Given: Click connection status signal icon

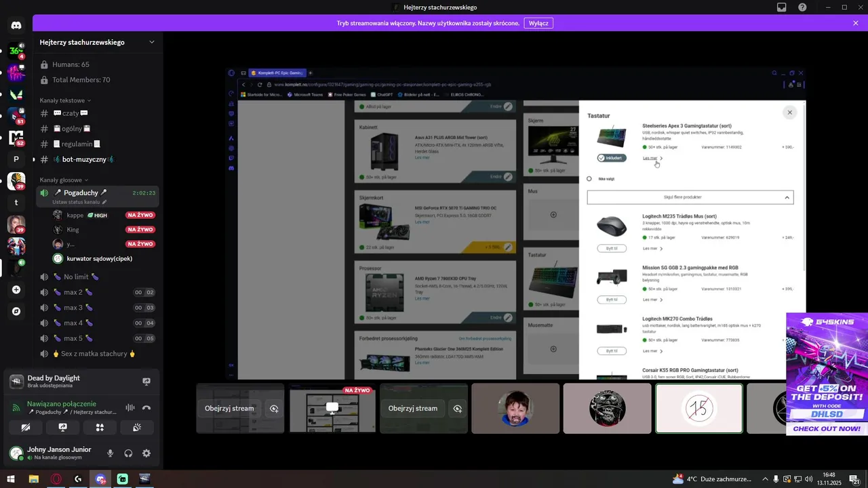Looking at the screenshot, I should point(16,407).
